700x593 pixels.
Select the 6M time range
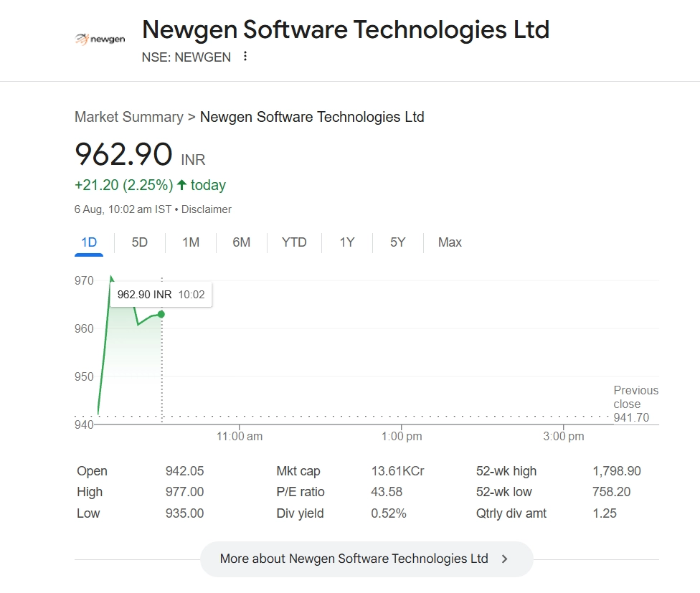(242, 242)
